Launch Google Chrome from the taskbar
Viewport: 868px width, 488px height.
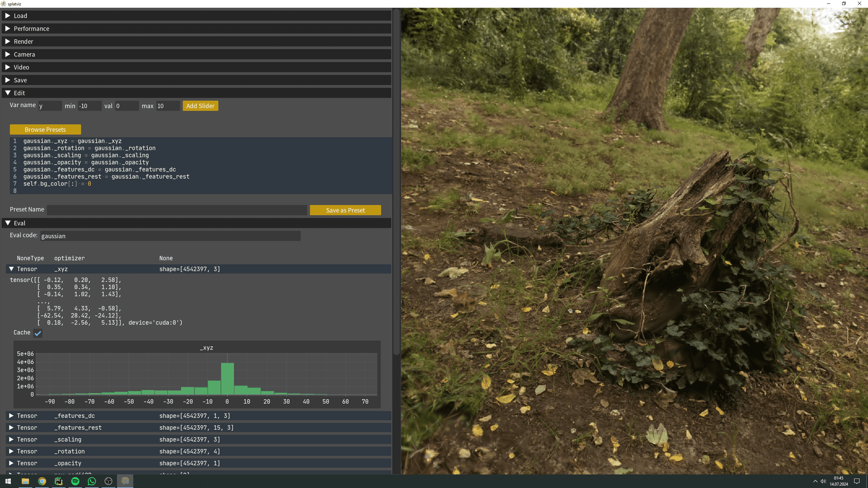pyautogui.click(x=42, y=481)
